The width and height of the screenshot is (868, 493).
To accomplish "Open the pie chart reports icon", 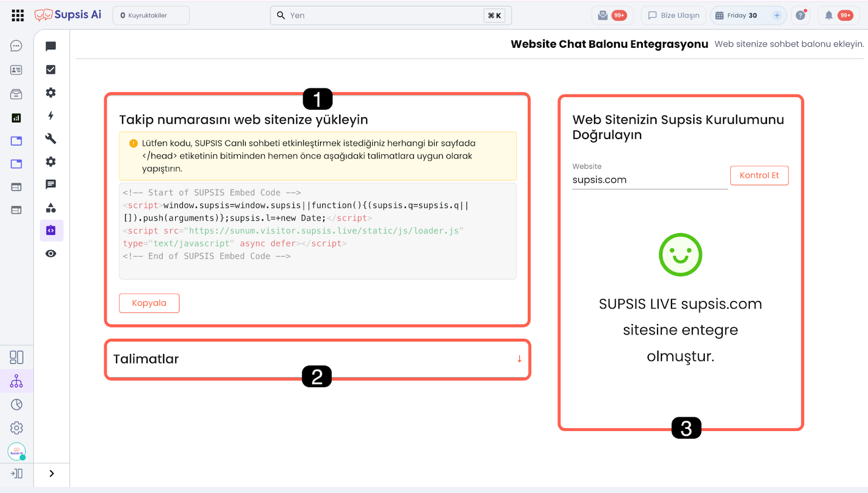I will (16, 404).
